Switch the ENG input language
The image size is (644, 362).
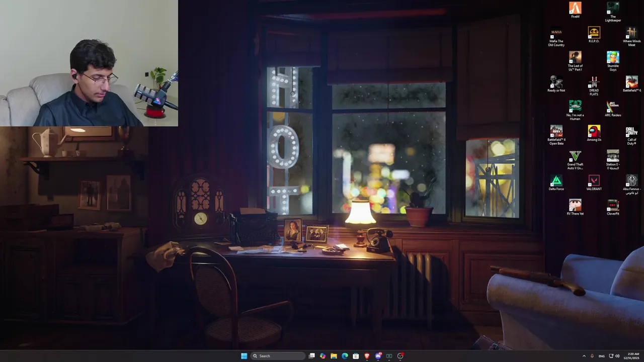click(x=601, y=356)
